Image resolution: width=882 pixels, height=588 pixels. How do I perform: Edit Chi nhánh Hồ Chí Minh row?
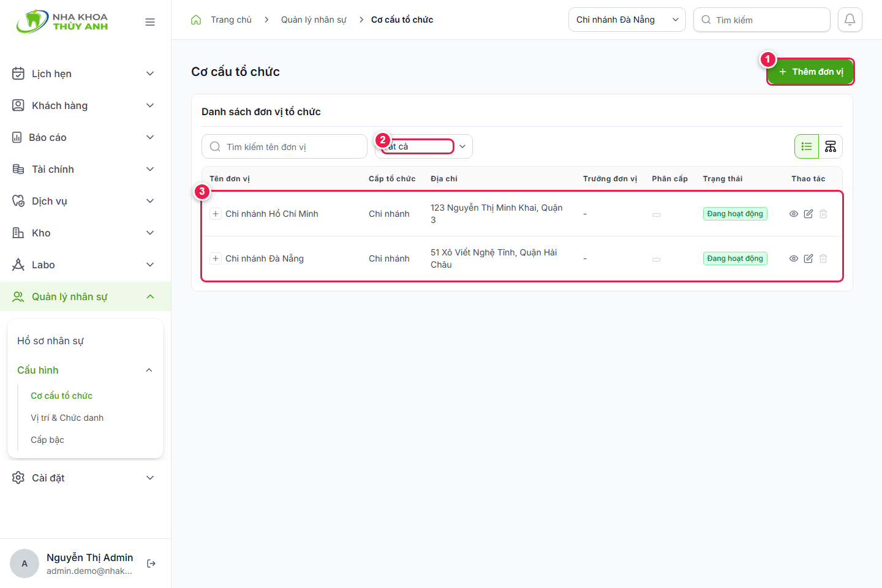809,214
